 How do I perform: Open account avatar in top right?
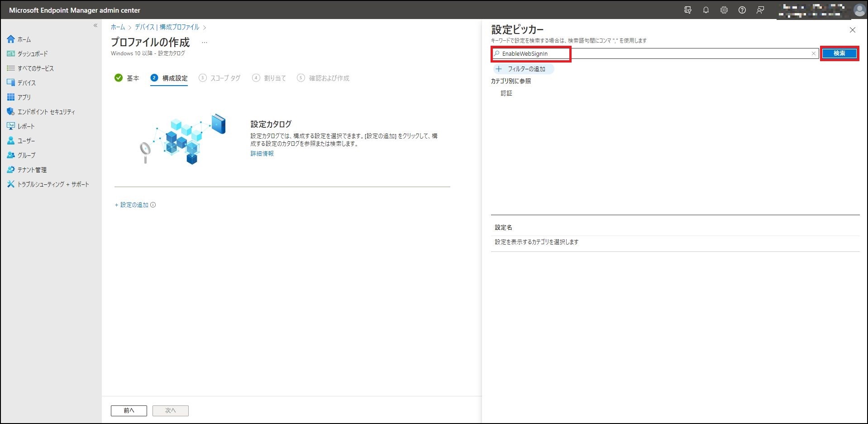pyautogui.click(x=859, y=10)
